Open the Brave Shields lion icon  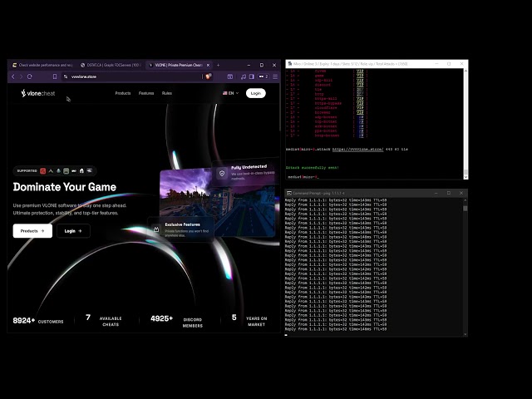pyautogui.click(x=209, y=76)
